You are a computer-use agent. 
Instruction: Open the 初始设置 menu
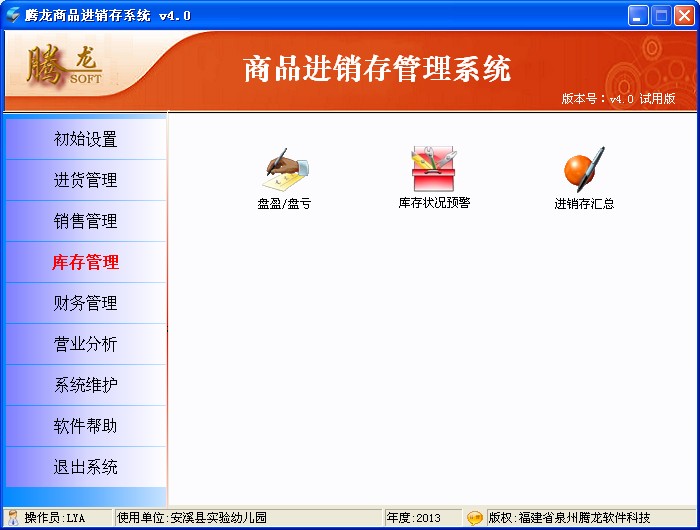tap(86, 139)
